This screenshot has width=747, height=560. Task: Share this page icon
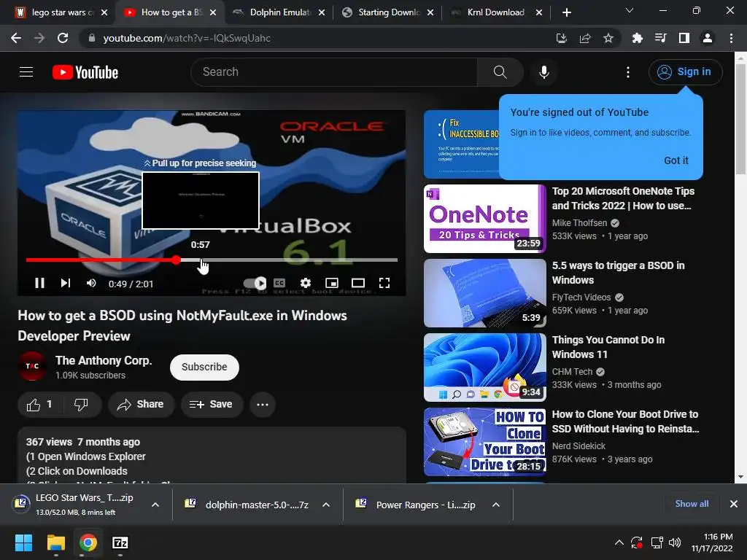click(585, 38)
